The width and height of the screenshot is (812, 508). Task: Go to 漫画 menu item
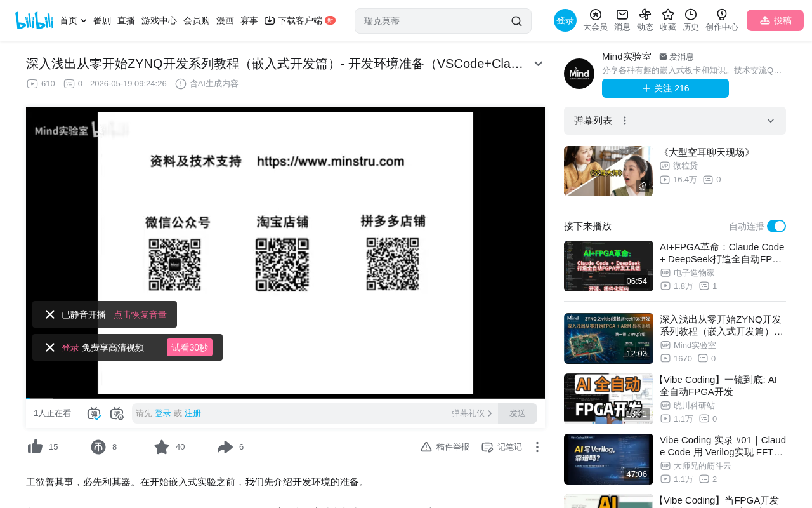(225, 20)
